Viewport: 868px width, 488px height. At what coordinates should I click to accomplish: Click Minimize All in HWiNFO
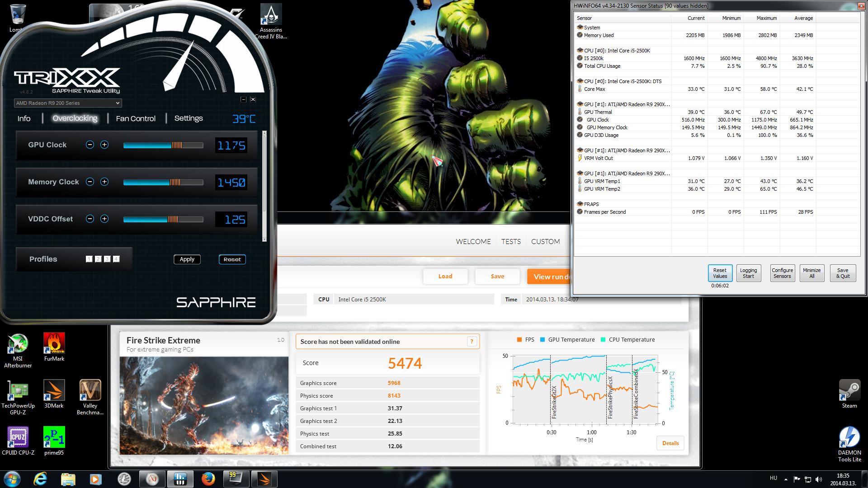(811, 273)
